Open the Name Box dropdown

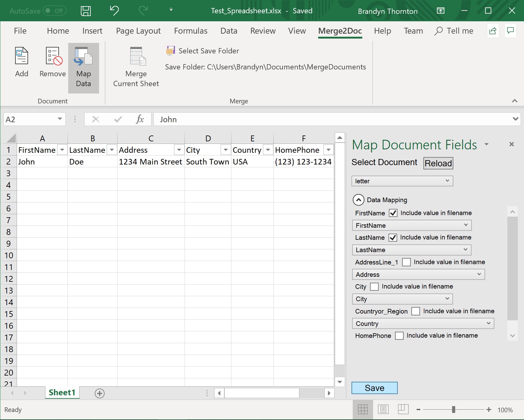[60, 119]
